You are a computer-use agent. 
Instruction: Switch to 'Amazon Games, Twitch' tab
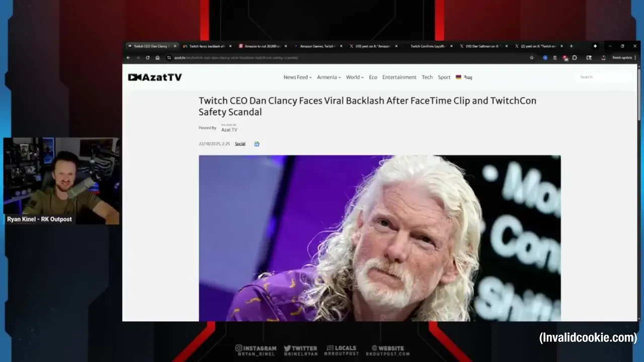pos(317,46)
